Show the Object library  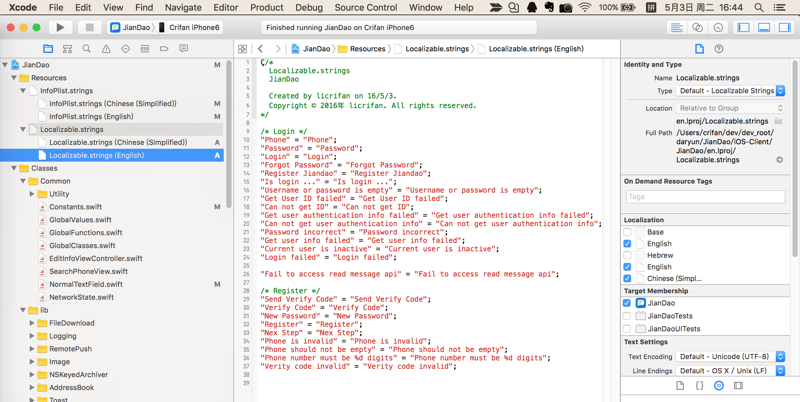point(719,386)
